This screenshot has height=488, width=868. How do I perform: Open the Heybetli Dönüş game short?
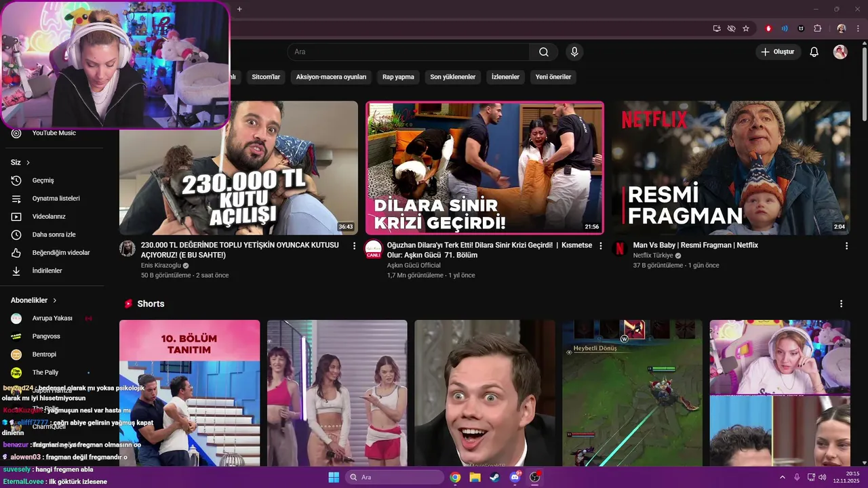632,393
